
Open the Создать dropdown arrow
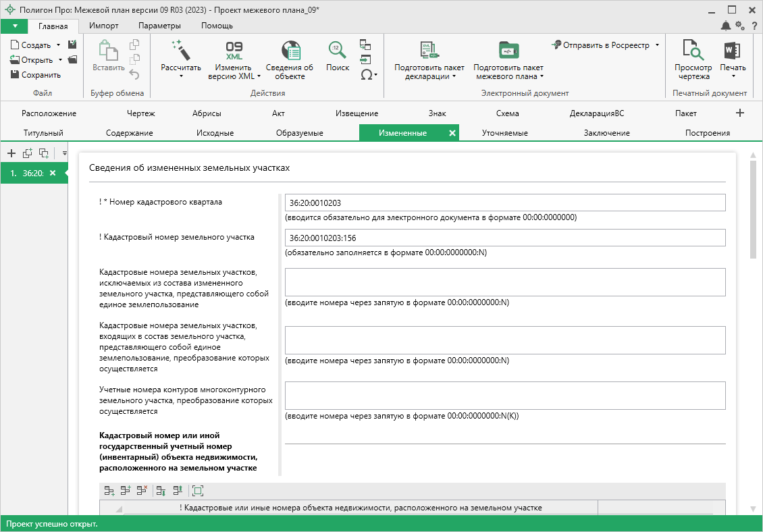point(58,45)
